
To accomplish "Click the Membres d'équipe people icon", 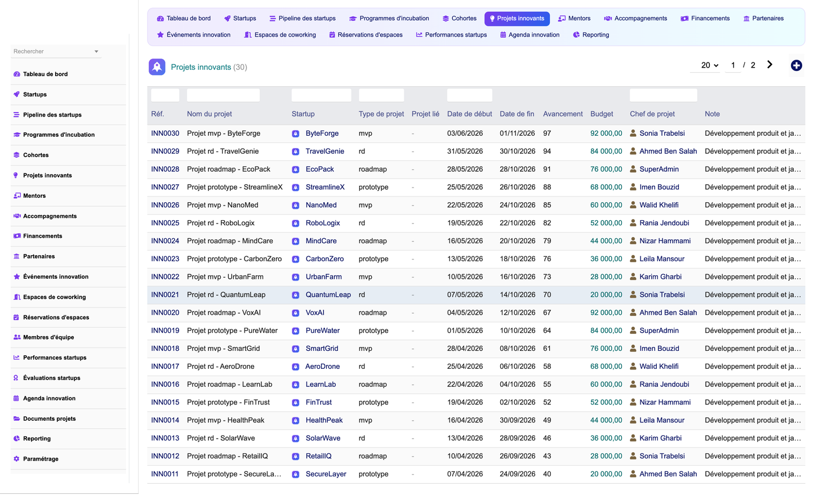I will coord(17,337).
